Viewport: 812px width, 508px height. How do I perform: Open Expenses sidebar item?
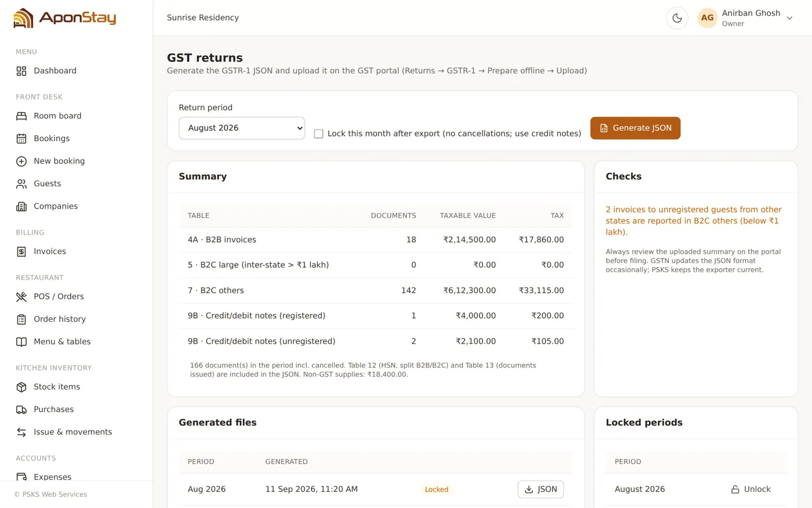click(77, 475)
